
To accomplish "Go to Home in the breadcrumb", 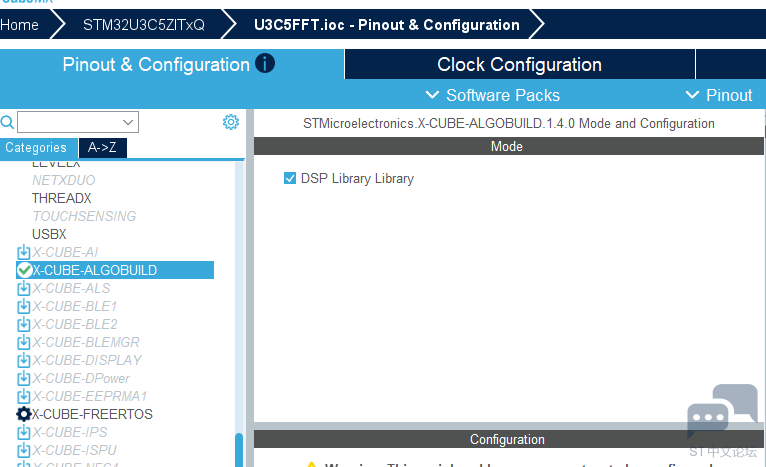I will point(20,25).
